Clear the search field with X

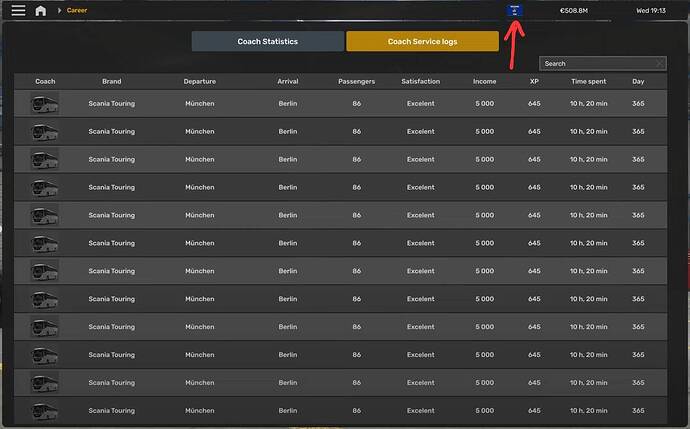coord(659,63)
